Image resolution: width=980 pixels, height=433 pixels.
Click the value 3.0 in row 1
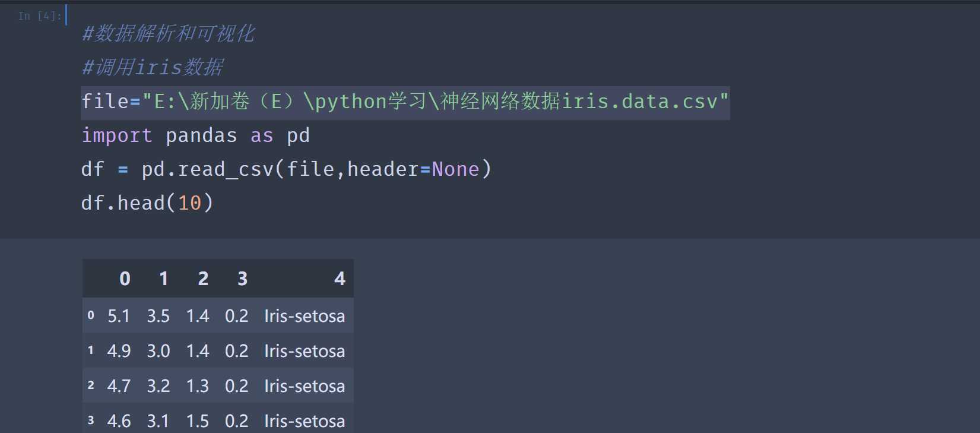click(x=158, y=351)
